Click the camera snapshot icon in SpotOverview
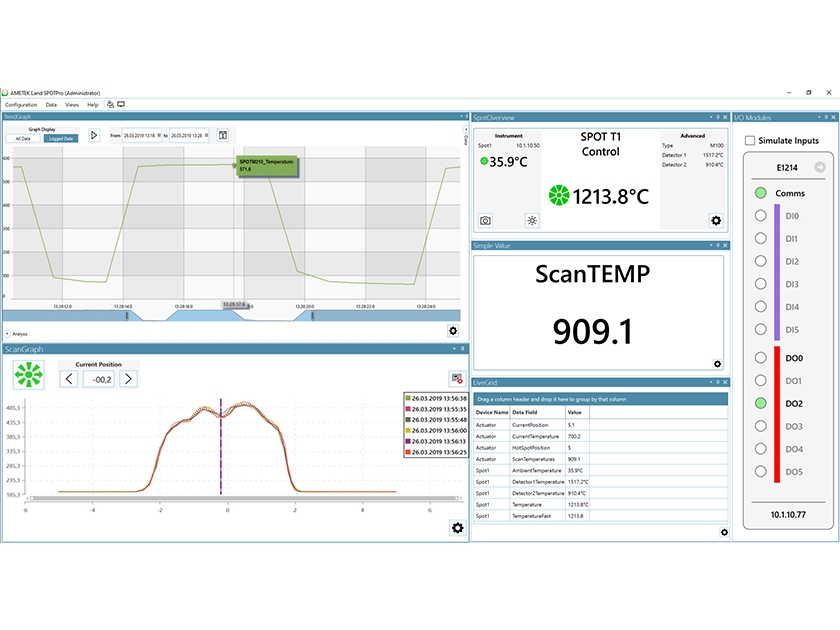The width and height of the screenshot is (840, 630). click(484, 220)
